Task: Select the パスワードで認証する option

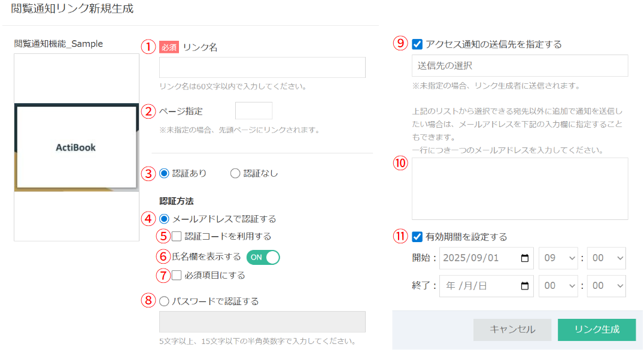Action: pos(164,301)
